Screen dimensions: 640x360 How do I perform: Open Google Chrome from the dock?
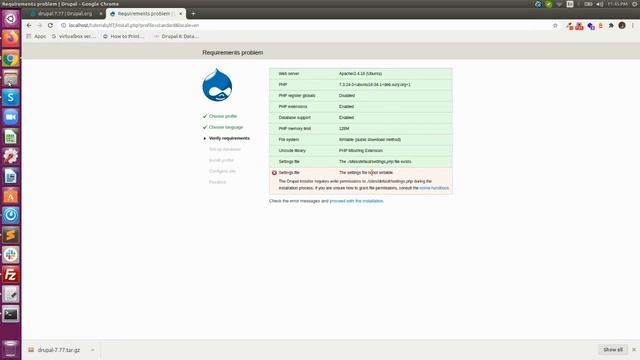[x=11, y=58]
